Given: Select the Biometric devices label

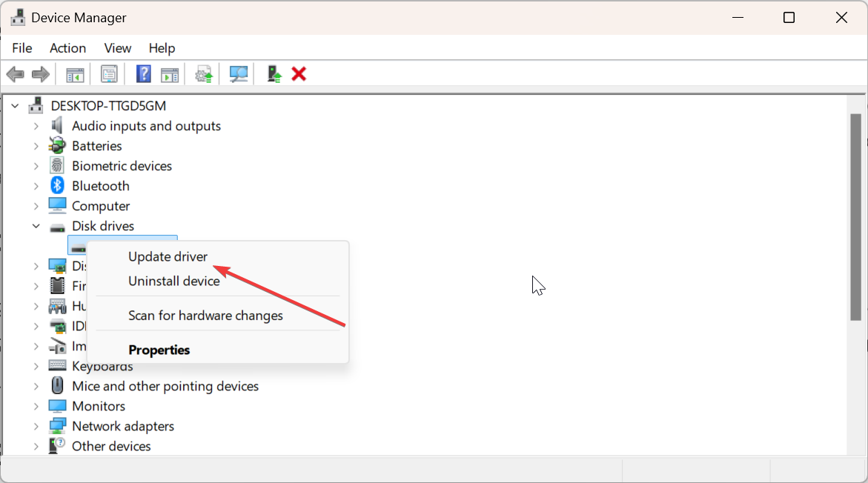Looking at the screenshot, I should (122, 166).
